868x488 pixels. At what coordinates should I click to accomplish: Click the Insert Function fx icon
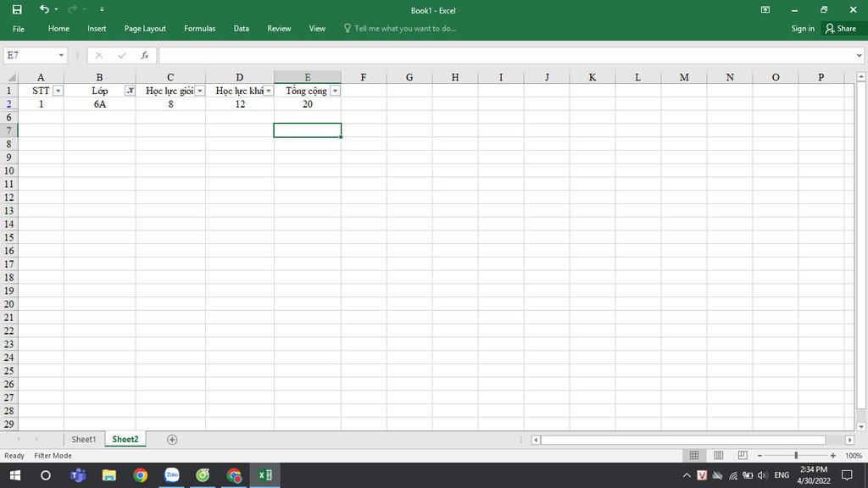144,55
